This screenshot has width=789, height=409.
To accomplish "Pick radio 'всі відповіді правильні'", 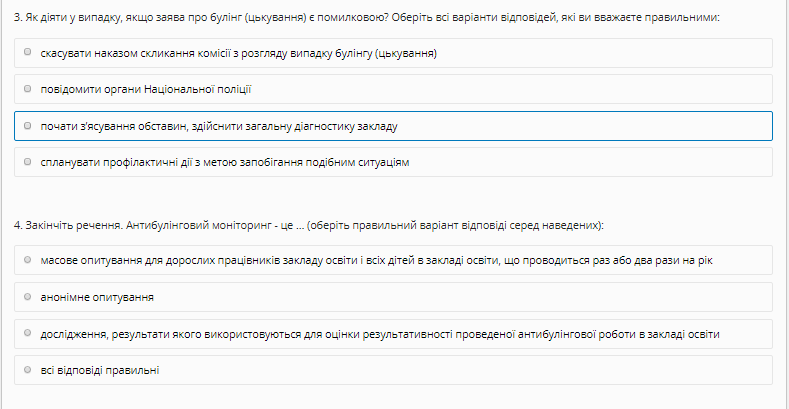I will (28, 370).
